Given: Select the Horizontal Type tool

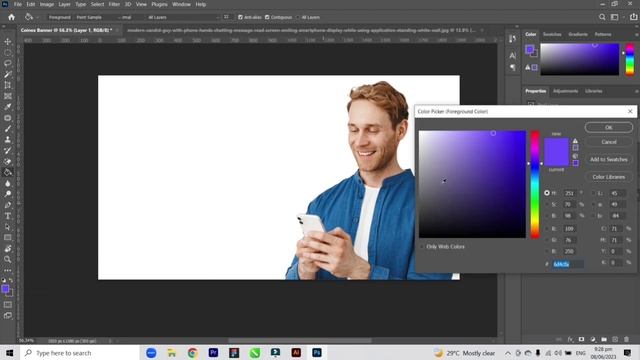Looking at the screenshot, I should 8,216.
